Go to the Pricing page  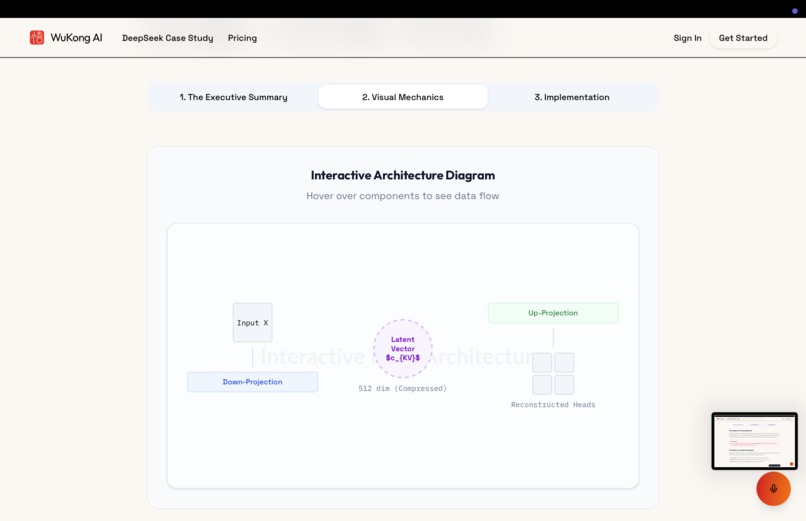click(242, 38)
